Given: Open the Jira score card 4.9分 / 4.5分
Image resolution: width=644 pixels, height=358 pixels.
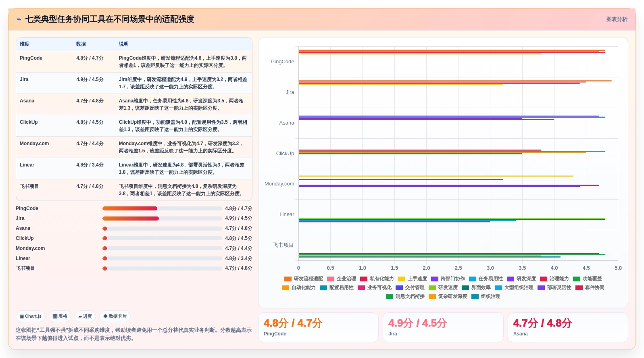Looking at the screenshot, I should [x=443, y=327].
